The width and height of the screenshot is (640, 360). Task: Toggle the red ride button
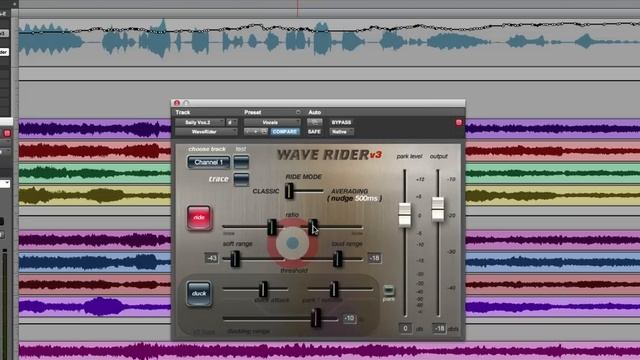click(x=199, y=218)
